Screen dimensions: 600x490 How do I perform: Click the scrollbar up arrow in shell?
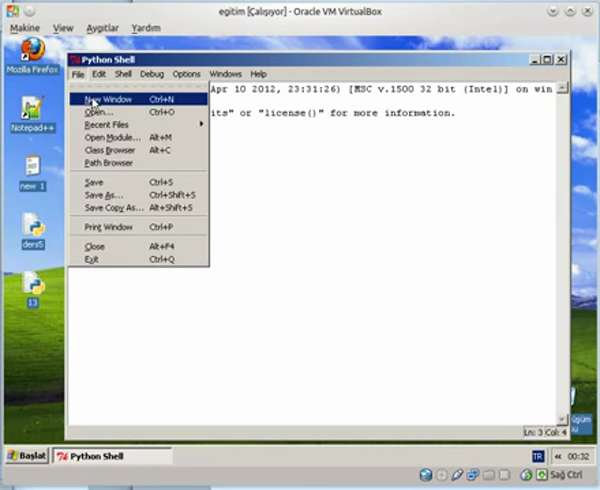(562, 88)
